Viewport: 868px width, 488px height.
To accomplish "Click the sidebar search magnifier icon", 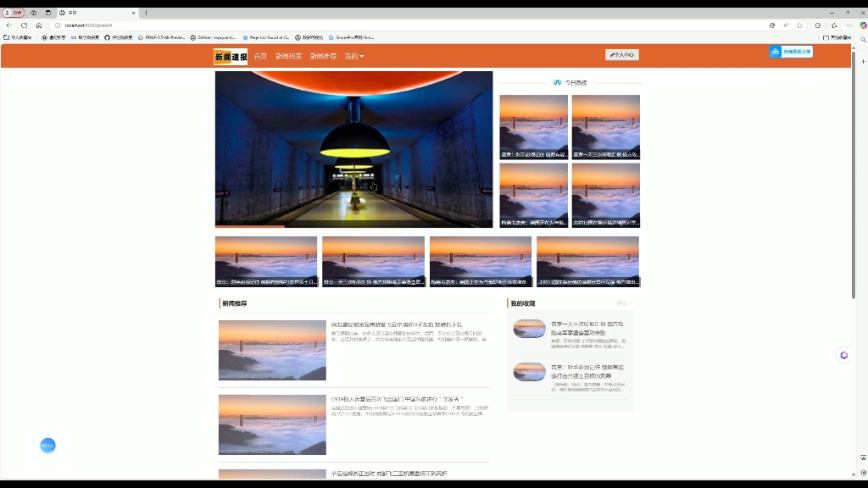I will coord(863,40).
